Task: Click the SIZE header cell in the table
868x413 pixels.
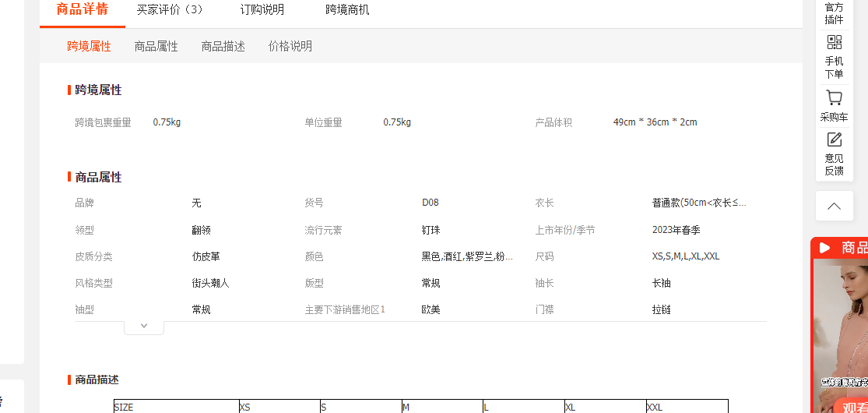Action: (176, 407)
